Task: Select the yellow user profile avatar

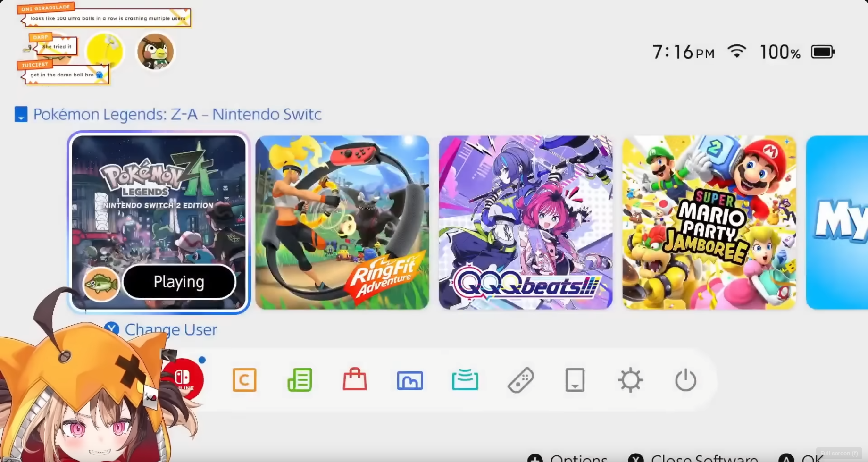Action: [x=105, y=51]
